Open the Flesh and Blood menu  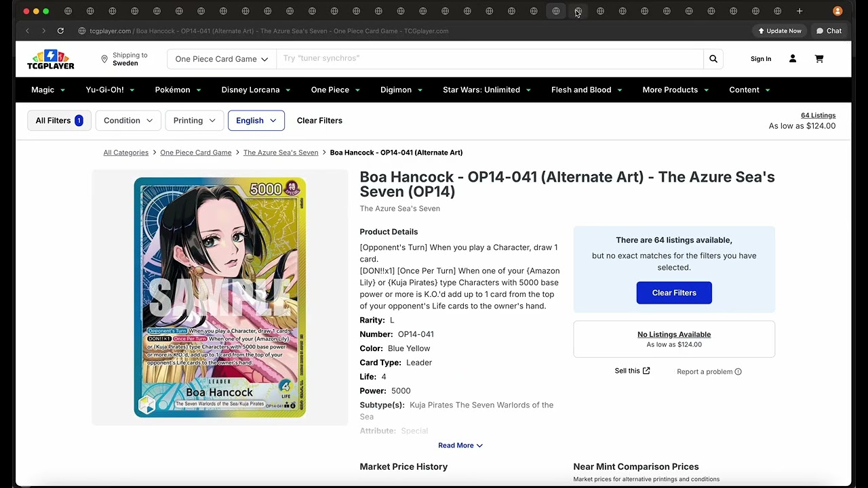pyautogui.click(x=587, y=89)
